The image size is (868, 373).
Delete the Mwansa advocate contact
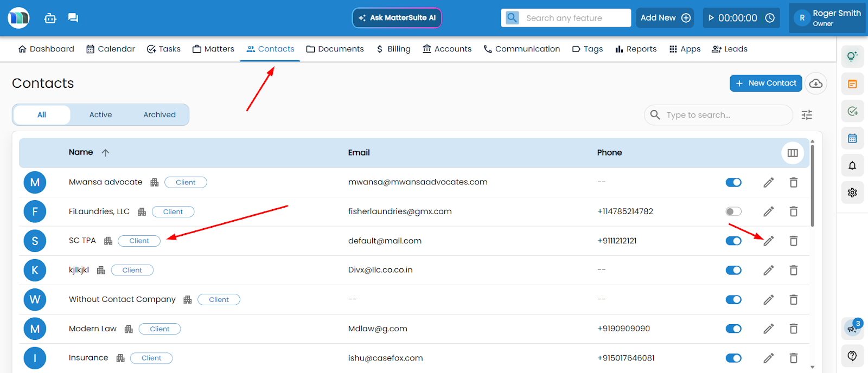pos(793,183)
